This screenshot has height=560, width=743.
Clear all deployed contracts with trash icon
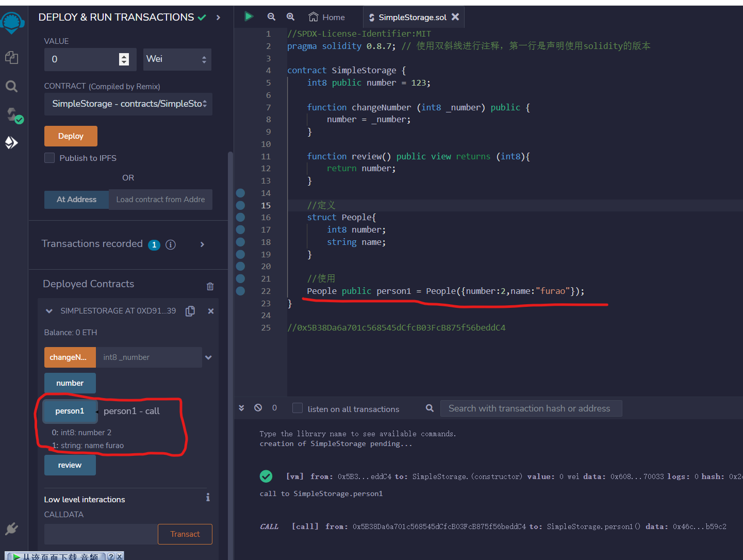[210, 286]
